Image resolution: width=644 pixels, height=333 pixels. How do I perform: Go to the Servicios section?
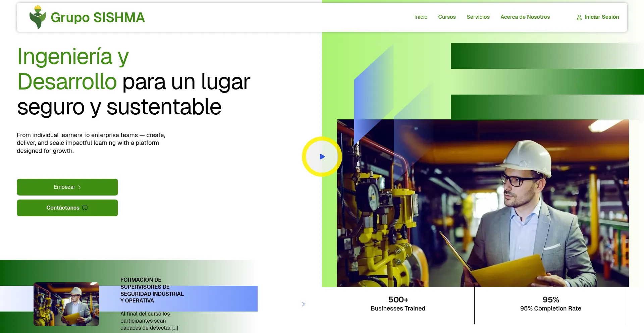tap(478, 17)
